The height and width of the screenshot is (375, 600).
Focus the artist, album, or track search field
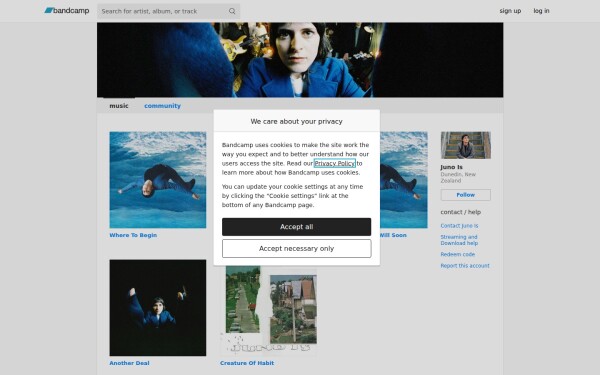168,11
